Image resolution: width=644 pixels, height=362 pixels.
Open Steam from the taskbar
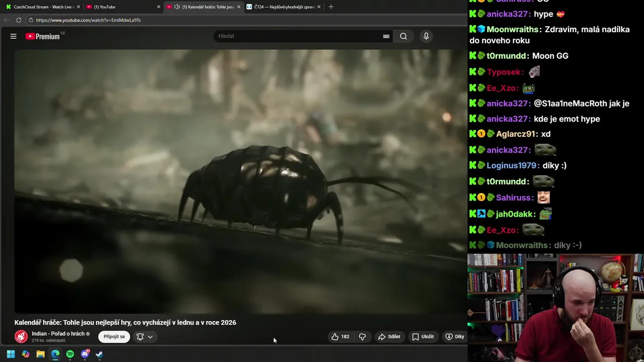point(100,354)
